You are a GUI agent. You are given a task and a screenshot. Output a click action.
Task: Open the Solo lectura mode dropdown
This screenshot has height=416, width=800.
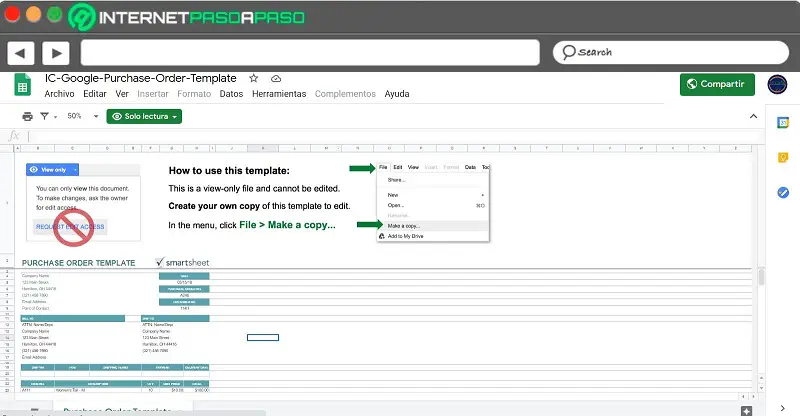pyautogui.click(x=144, y=116)
